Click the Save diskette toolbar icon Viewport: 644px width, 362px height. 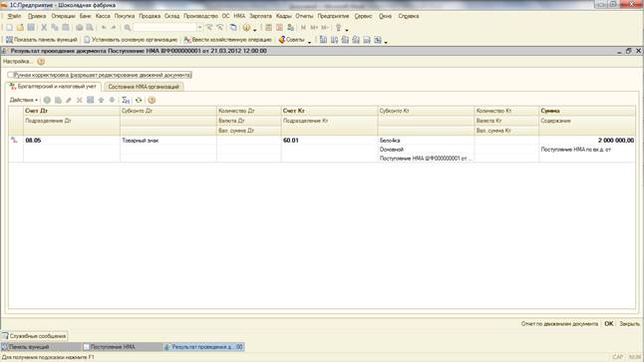[x=31, y=28]
